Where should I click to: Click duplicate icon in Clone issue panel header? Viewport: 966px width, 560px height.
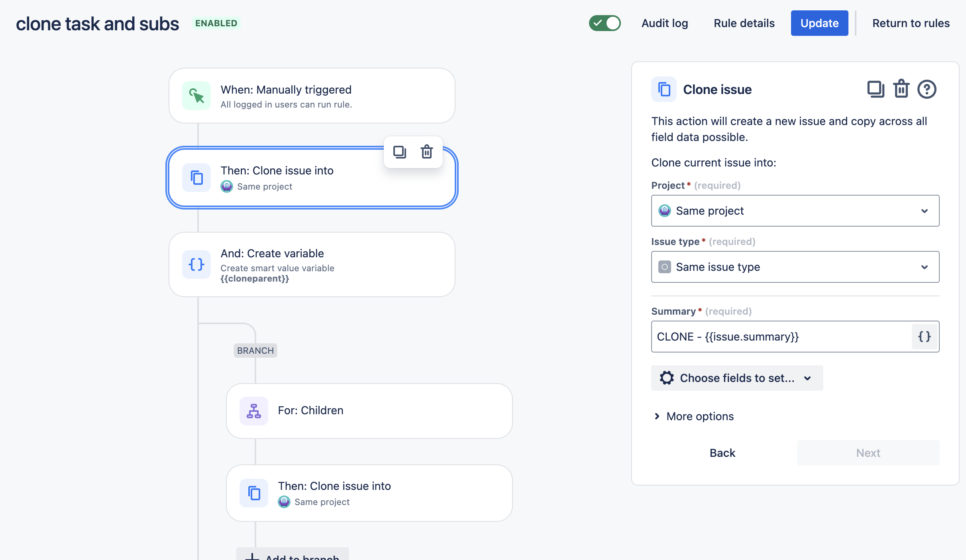(x=876, y=89)
